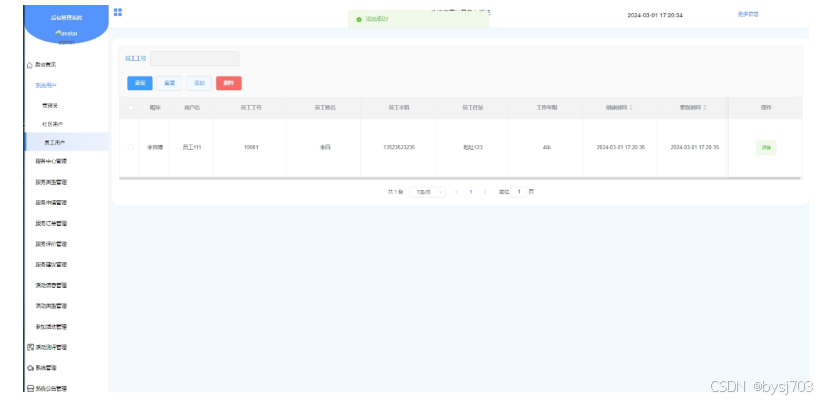
Task: Click the sort arrows on 创建时间 column
Action: [631, 107]
